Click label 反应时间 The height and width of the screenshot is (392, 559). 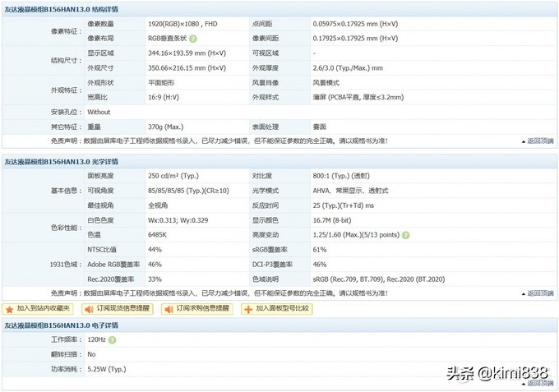(266, 205)
